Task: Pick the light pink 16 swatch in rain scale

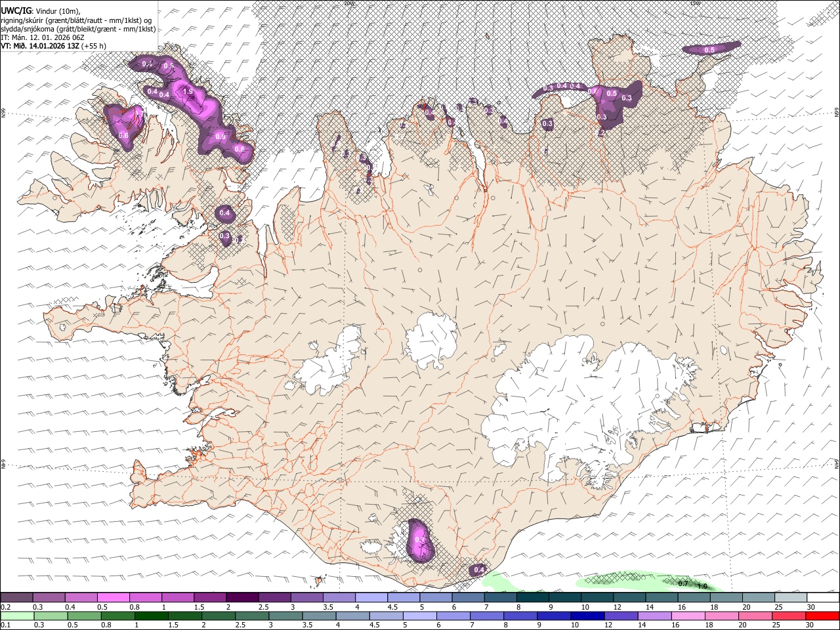Action: 688,616
